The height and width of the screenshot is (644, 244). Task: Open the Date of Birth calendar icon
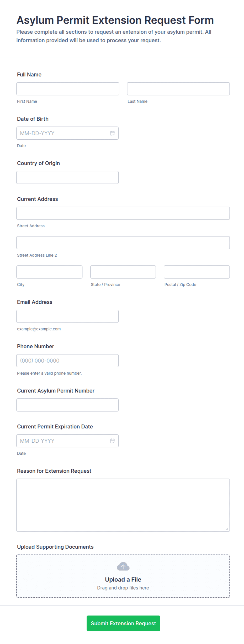pyautogui.click(x=112, y=133)
